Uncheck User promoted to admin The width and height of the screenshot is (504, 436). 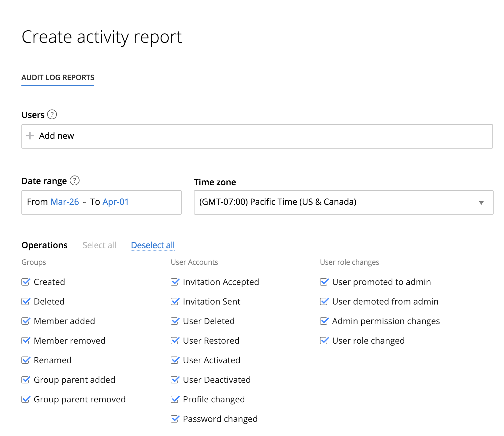[324, 282]
